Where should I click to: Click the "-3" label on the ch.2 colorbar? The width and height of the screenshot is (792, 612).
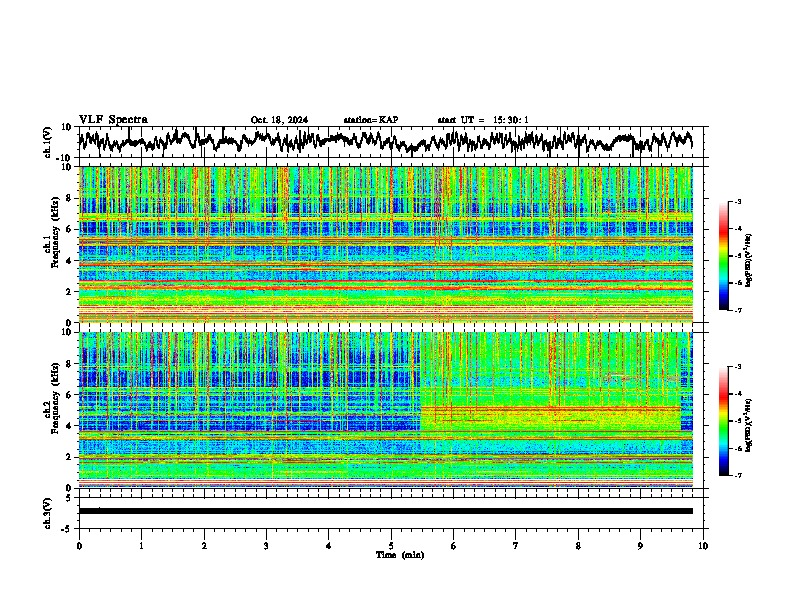point(737,367)
